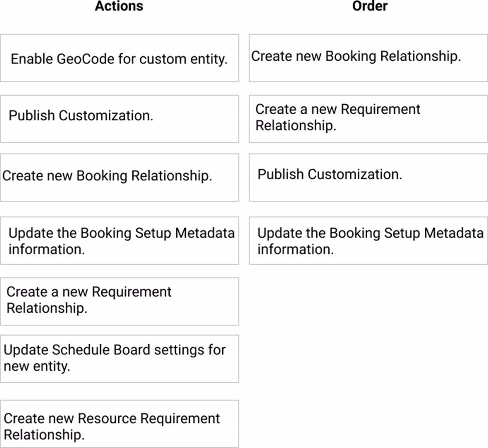Select "Update the Booking Setup Metadata" in Order
Screen dimensions: 488x448
368,241
